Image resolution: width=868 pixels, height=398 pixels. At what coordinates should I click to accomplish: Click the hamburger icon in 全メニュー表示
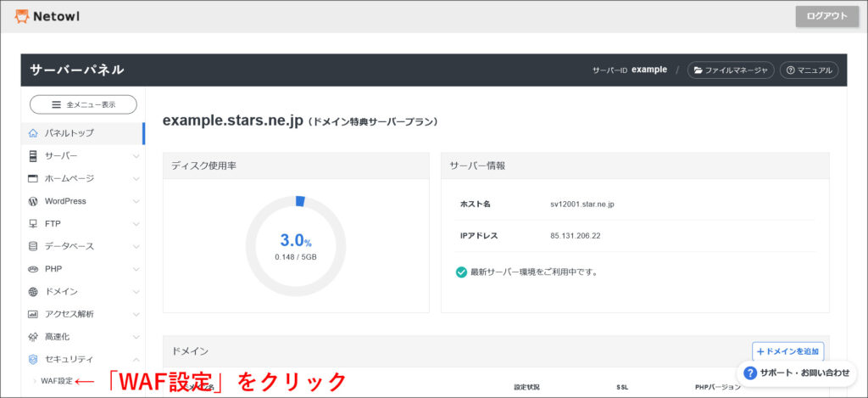[56, 104]
